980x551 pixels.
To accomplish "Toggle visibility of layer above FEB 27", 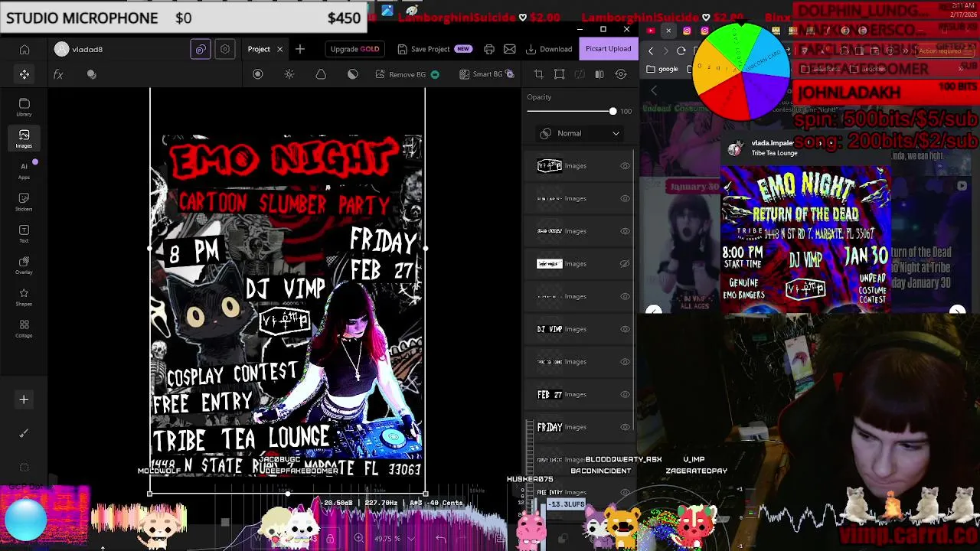I will (625, 362).
